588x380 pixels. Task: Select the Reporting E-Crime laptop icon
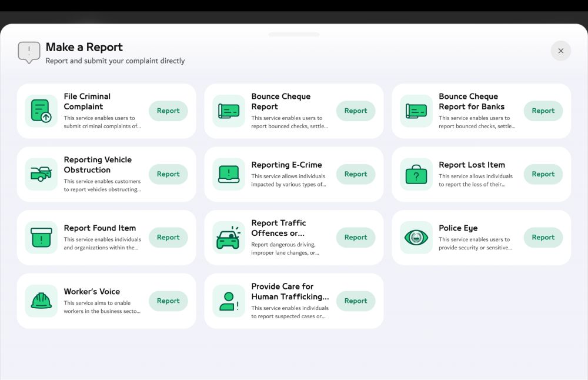tap(229, 174)
